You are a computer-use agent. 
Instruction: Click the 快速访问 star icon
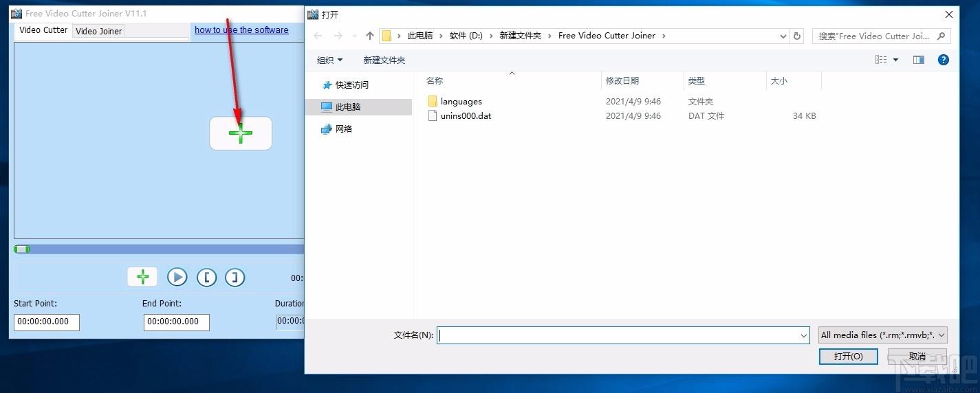click(327, 85)
